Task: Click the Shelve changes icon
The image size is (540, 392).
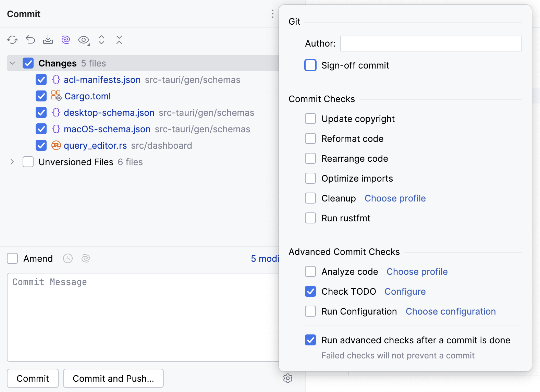Action: click(x=48, y=40)
